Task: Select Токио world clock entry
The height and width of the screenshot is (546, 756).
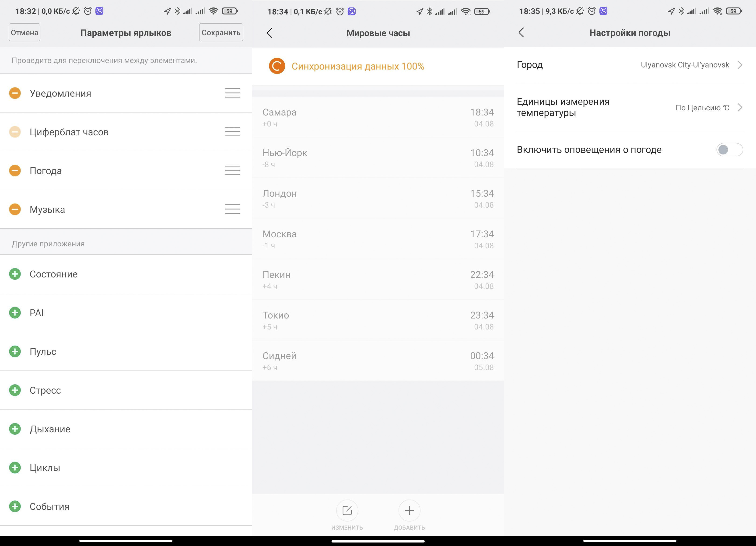Action: point(378,320)
